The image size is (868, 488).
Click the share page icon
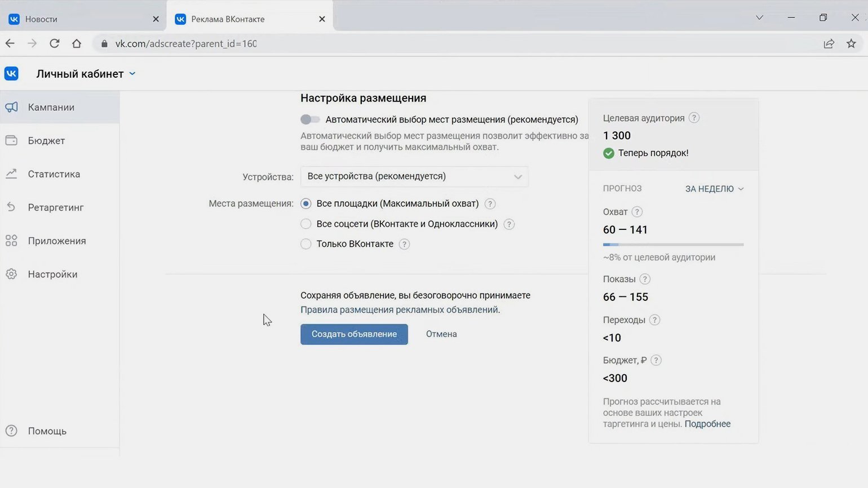pos(829,43)
